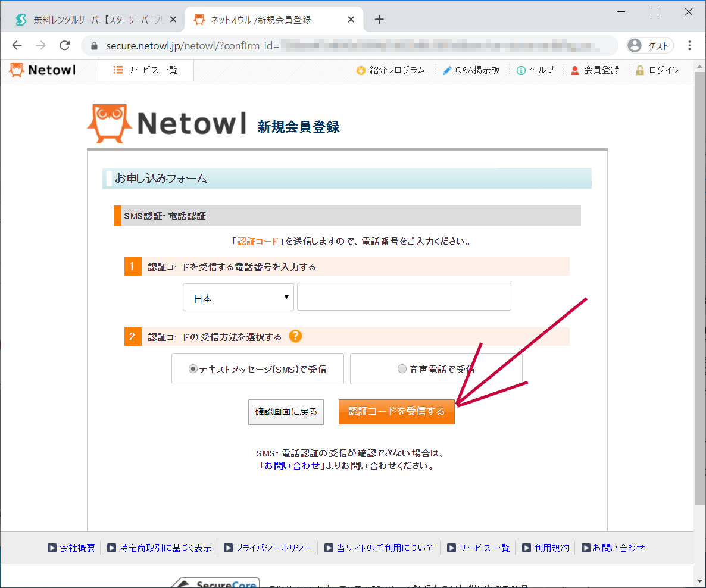Open 会員登録 in the top navigation
The width and height of the screenshot is (706, 588).
click(x=595, y=70)
